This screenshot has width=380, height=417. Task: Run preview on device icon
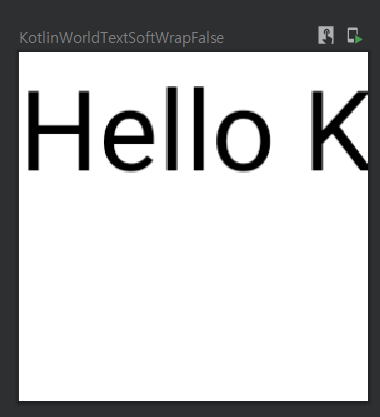point(355,36)
